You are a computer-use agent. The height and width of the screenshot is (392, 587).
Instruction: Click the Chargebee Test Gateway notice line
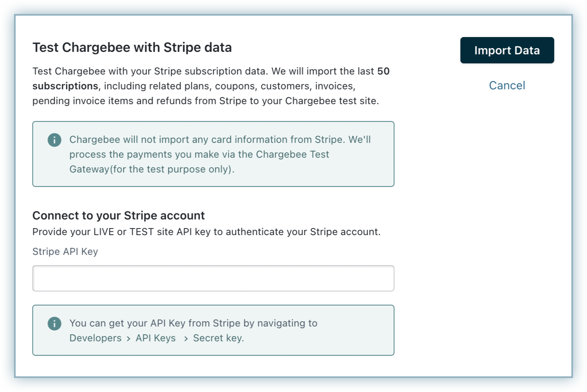[199, 154]
